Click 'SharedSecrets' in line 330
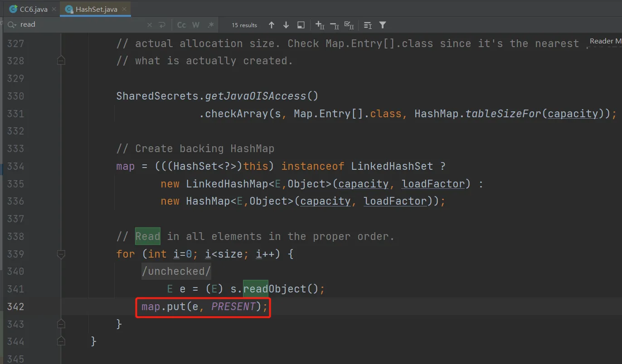This screenshot has width=622, height=364. coord(157,96)
